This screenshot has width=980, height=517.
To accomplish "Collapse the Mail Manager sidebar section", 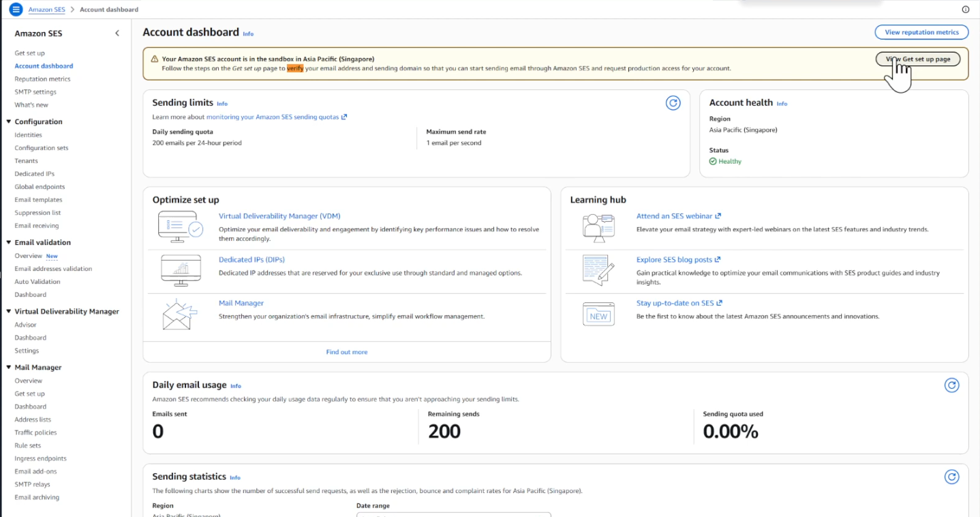I will click(8, 368).
